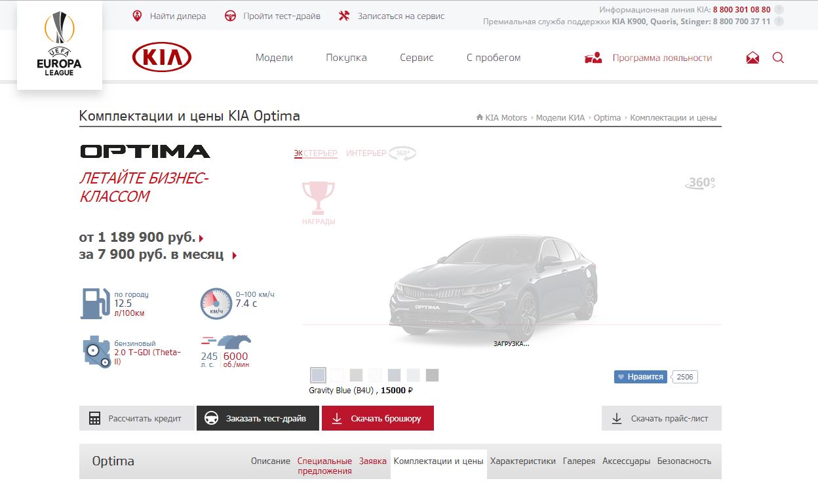Open the Модели menu
The width and height of the screenshot is (818, 504).
pos(274,58)
